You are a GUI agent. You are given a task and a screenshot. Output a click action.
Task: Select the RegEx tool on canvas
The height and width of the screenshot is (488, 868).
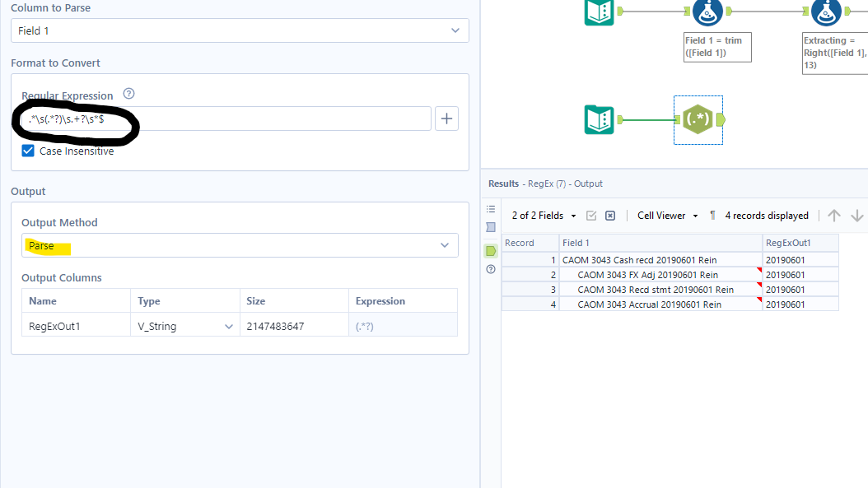click(698, 120)
